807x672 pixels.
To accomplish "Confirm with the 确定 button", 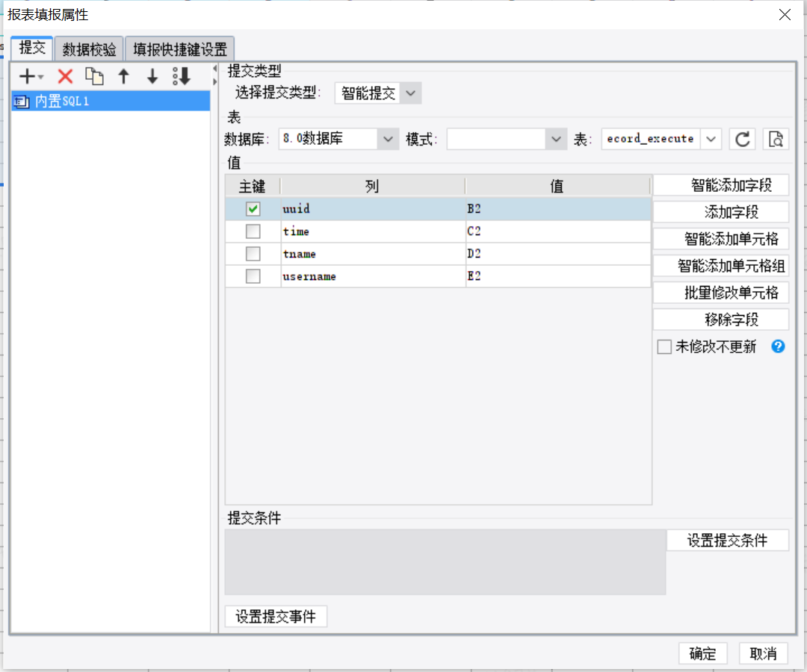I will click(702, 653).
